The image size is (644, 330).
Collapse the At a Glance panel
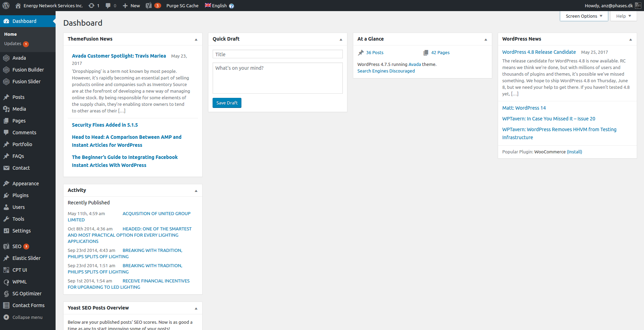point(486,40)
